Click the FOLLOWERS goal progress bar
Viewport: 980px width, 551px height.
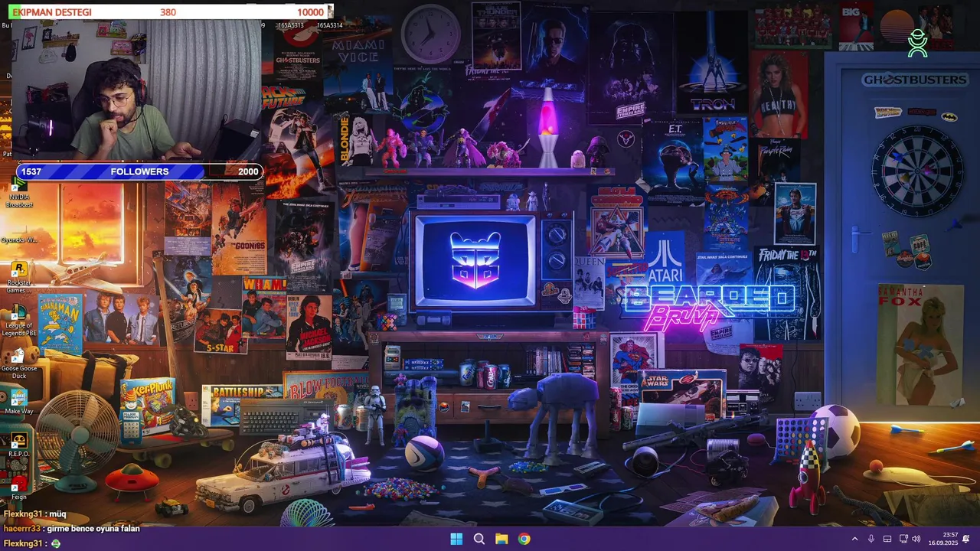click(139, 171)
